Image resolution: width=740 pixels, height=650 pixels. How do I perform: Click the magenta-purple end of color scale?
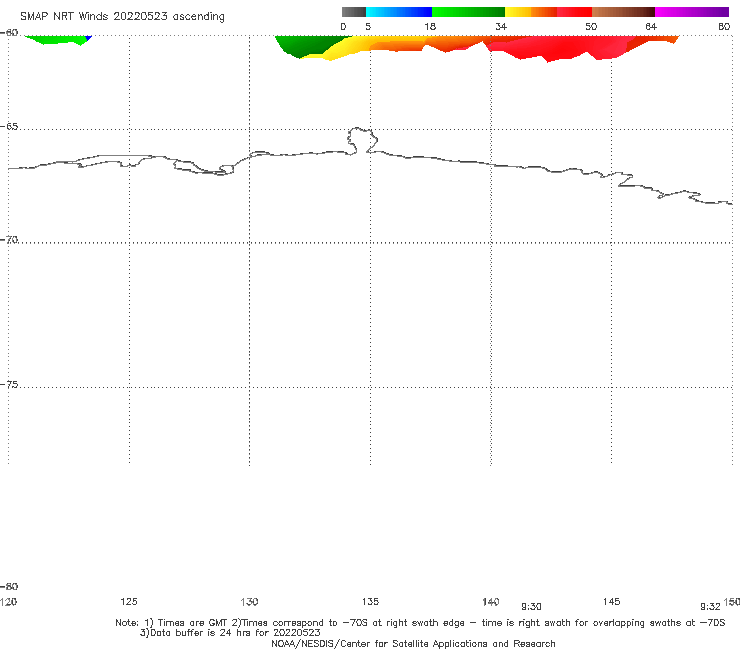(x=692, y=12)
